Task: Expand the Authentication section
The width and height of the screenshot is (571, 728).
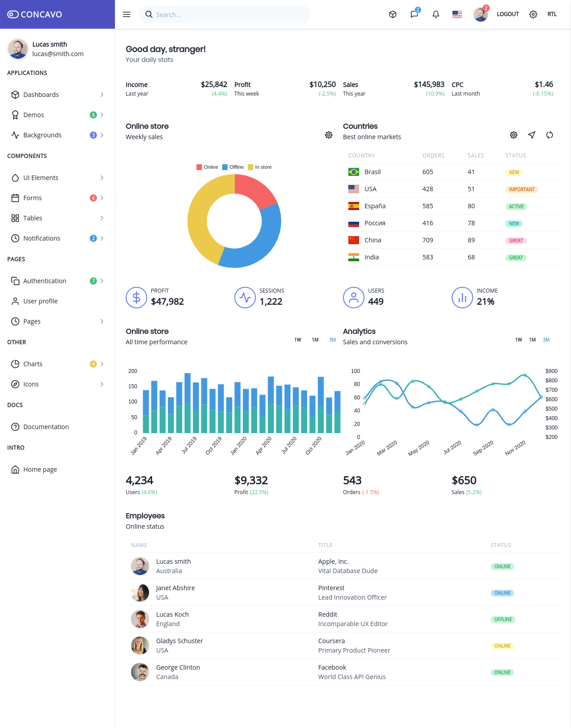Action: pos(57,281)
